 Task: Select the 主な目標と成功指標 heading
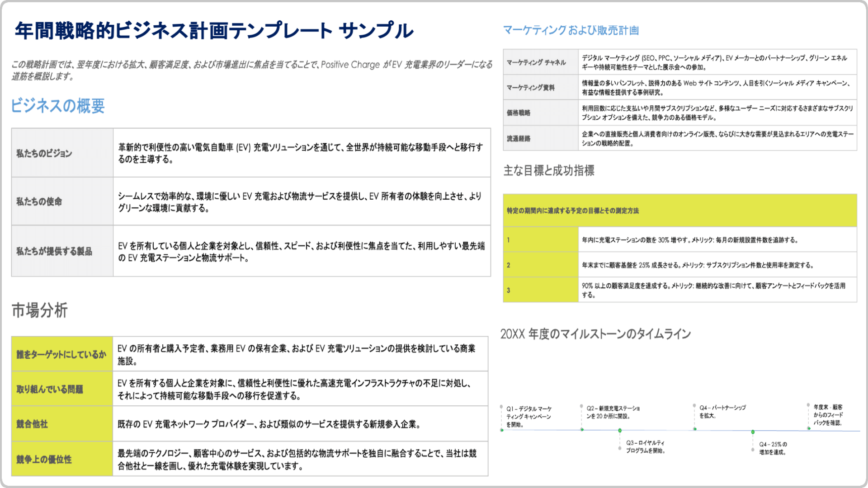[x=549, y=170]
